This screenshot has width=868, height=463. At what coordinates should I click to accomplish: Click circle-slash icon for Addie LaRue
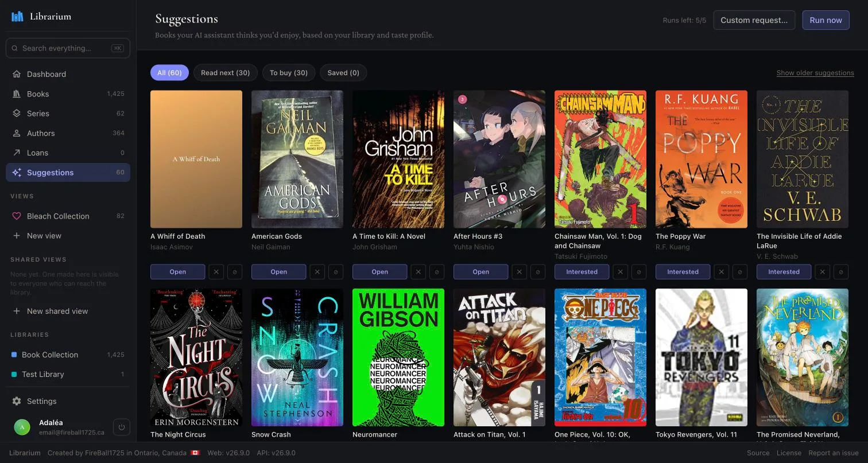coord(841,272)
